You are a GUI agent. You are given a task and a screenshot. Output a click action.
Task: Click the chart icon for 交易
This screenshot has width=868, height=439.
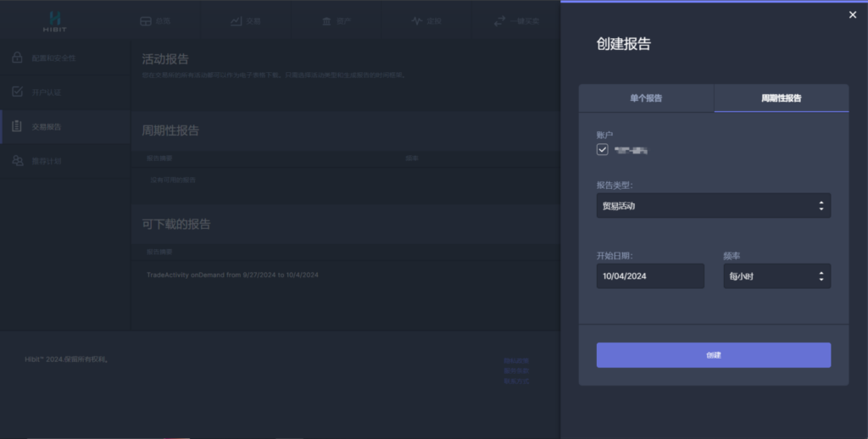236,21
